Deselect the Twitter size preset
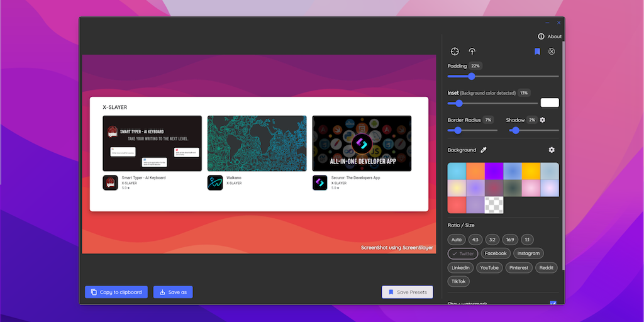Image resolution: width=644 pixels, height=322 pixels. coord(463,253)
